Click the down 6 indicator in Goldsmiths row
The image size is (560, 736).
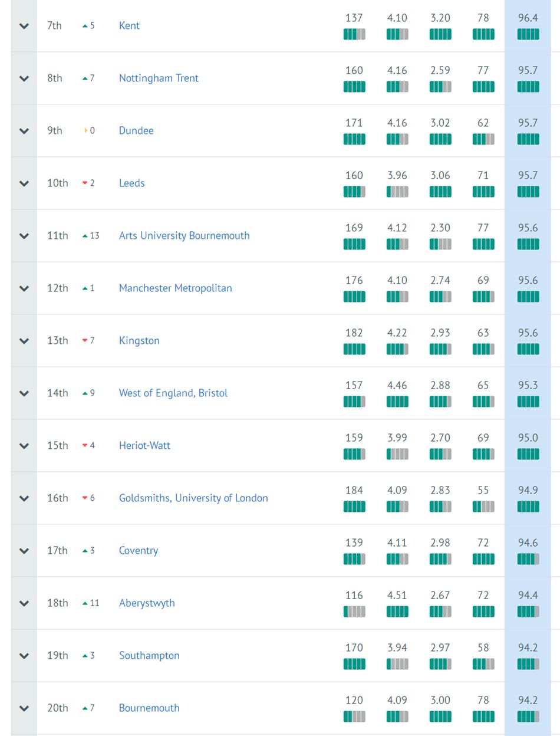coord(88,498)
